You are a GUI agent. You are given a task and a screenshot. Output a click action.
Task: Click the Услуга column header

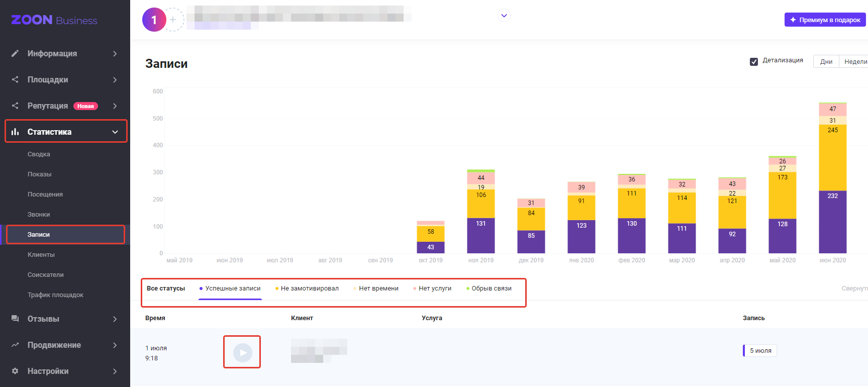coord(432,318)
